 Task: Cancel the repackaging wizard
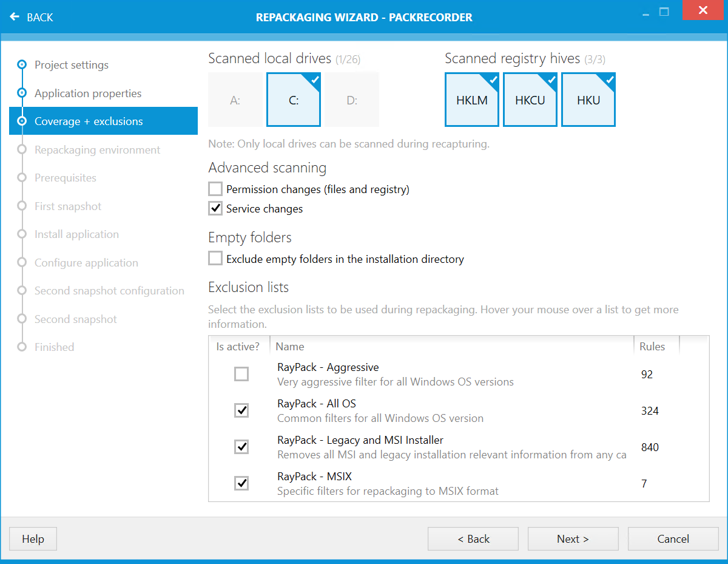click(x=673, y=539)
